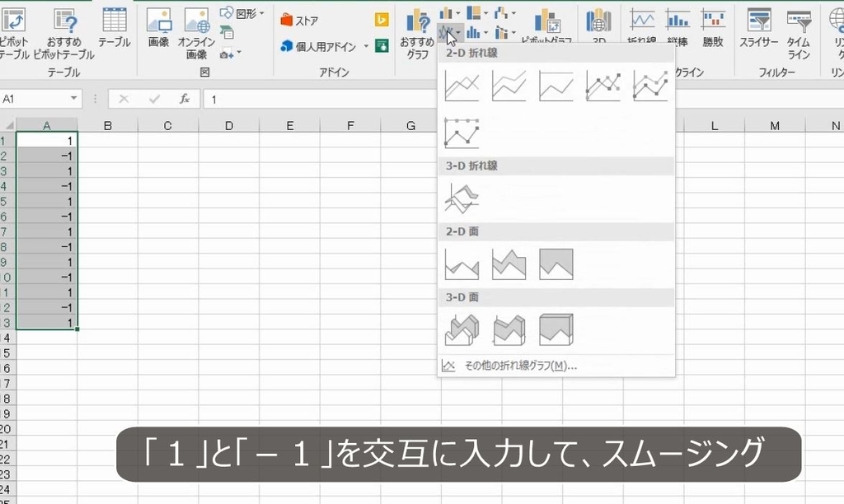Click cell A12 containing -1
Viewport: 844px width, 504px height.
coord(47,308)
